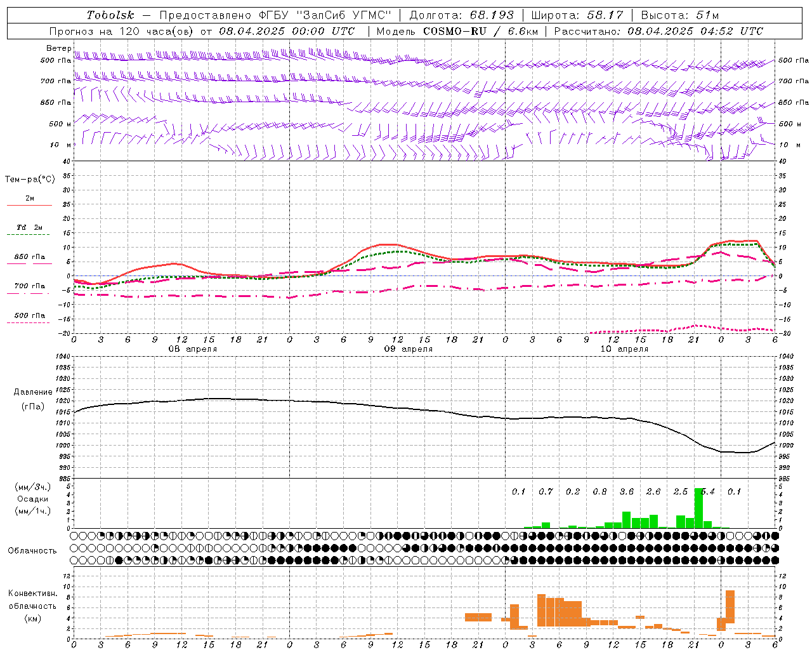Click the red solid line sample under 2м legend

point(29,206)
